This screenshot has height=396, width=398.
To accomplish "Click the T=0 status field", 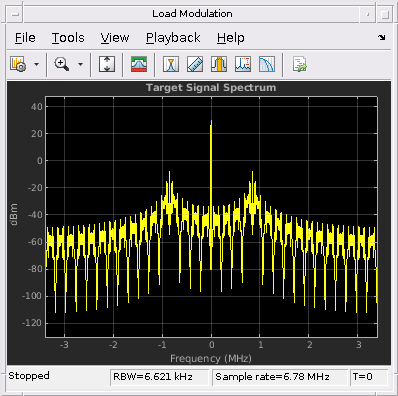I will (369, 377).
